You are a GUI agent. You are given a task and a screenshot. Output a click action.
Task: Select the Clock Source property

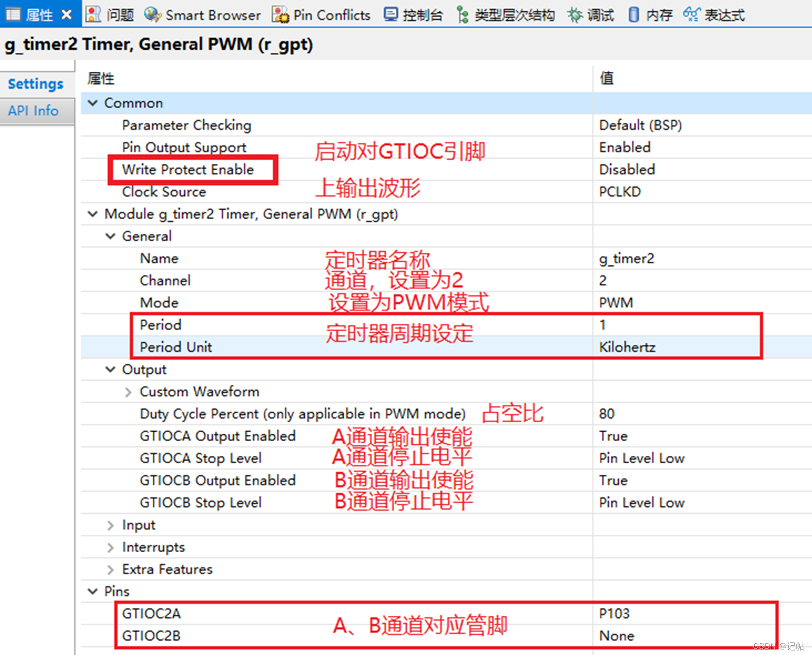pos(164,192)
